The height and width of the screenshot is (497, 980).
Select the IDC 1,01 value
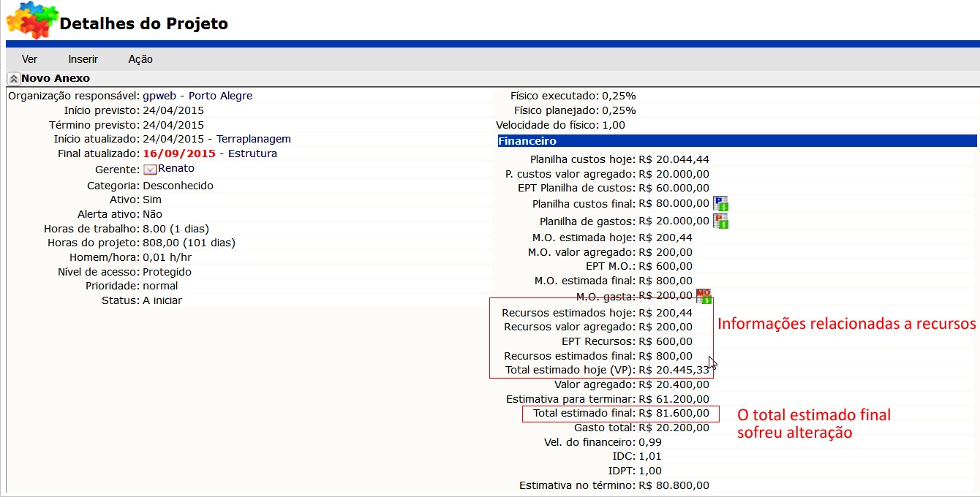(x=650, y=456)
